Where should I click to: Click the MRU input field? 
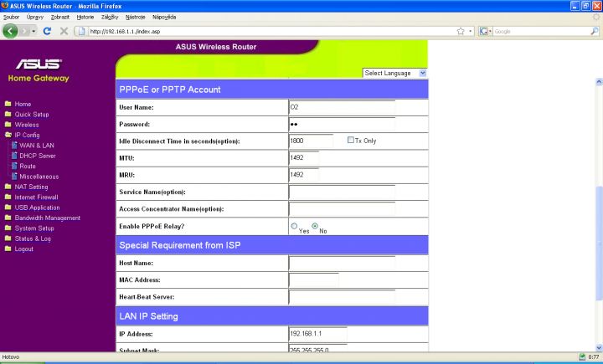(304, 175)
